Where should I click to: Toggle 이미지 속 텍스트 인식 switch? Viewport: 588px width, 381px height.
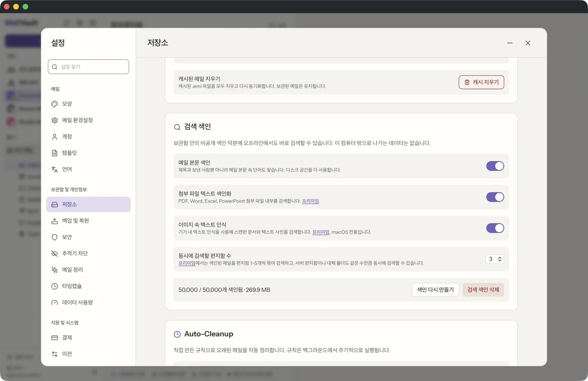tap(495, 228)
